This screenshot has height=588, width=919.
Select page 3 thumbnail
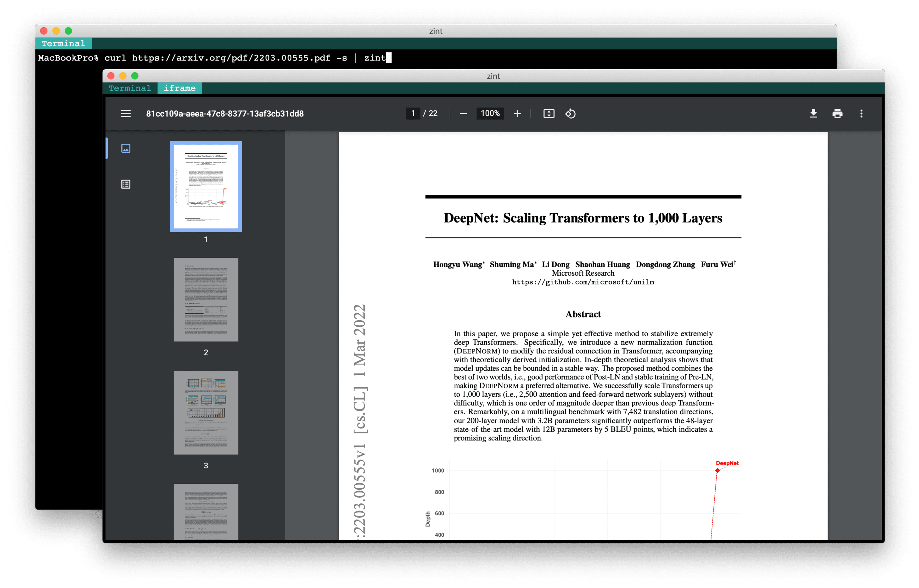pos(206,412)
